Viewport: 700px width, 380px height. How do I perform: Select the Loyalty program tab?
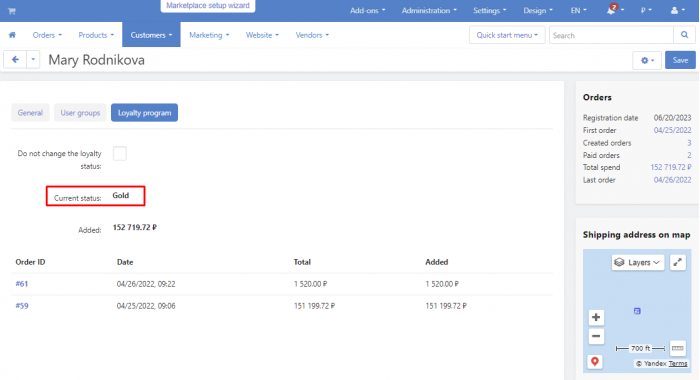pyautogui.click(x=144, y=113)
